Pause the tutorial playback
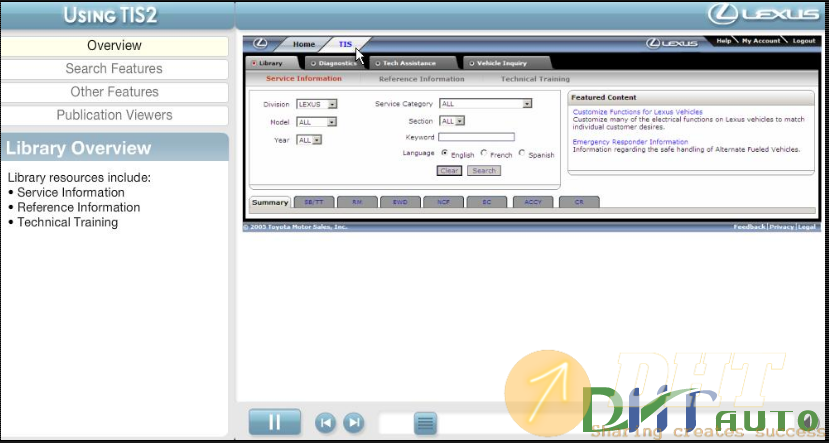The height and width of the screenshot is (443, 829). [274, 422]
